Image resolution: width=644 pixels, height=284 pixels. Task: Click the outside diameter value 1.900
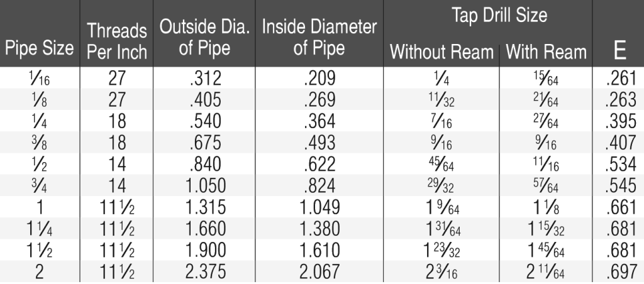click(204, 249)
